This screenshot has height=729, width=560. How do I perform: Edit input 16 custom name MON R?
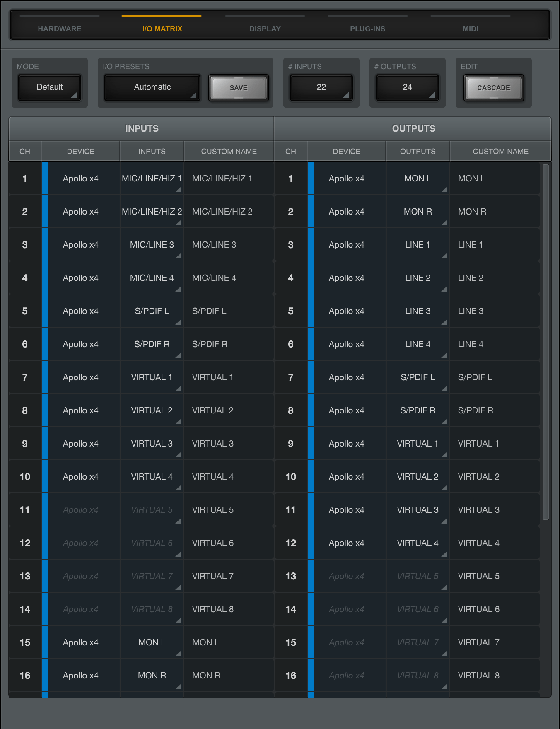pyautogui.click(x=229, y=676)
